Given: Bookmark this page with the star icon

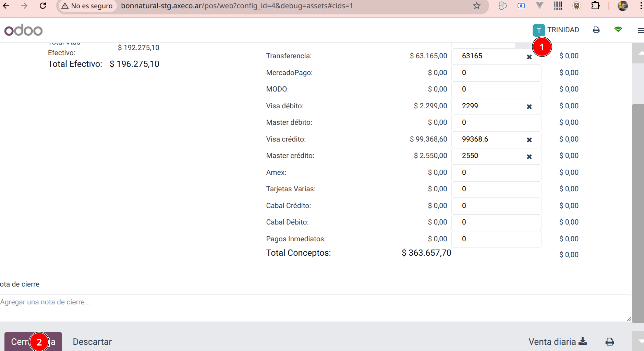Looking at the screenshot, I should click(x=476, y=6).
